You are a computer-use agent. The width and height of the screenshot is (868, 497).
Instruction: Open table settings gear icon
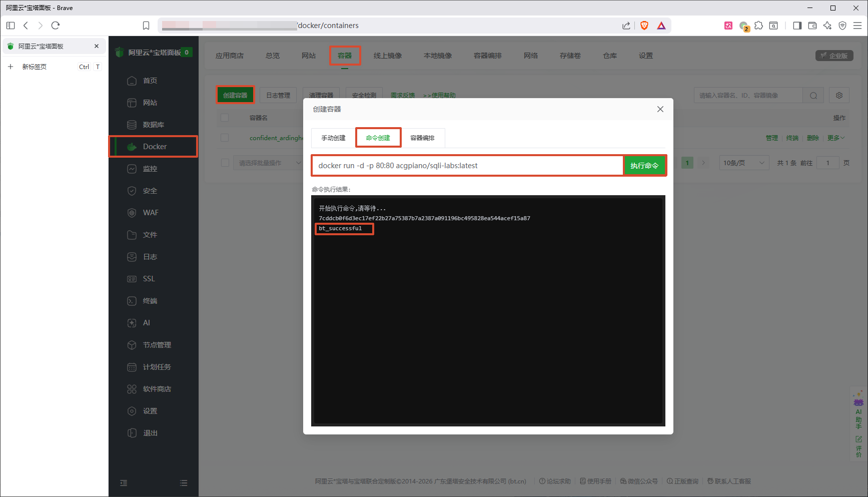point(839,96)
